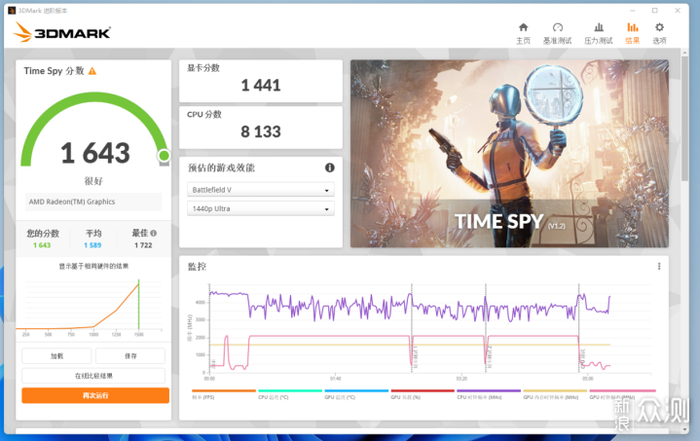Maximize the 3DMark window
This screenshot has width=700, height=441.
[x=655, y=10]
